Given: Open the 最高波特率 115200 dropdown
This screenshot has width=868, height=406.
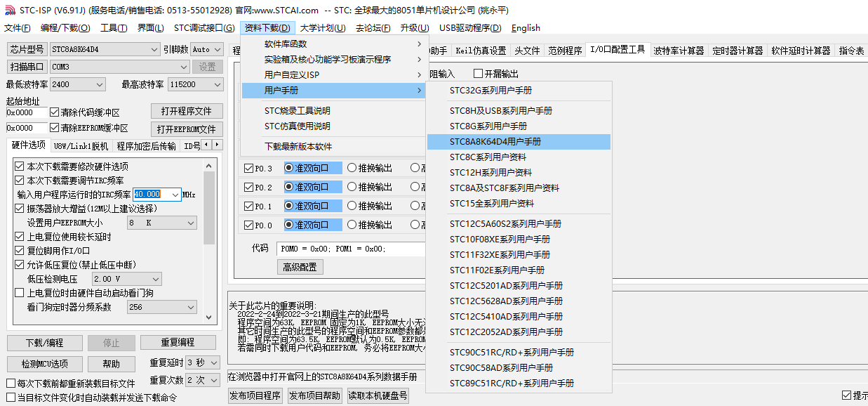Looking at the screenshot, I should point(195,84).
